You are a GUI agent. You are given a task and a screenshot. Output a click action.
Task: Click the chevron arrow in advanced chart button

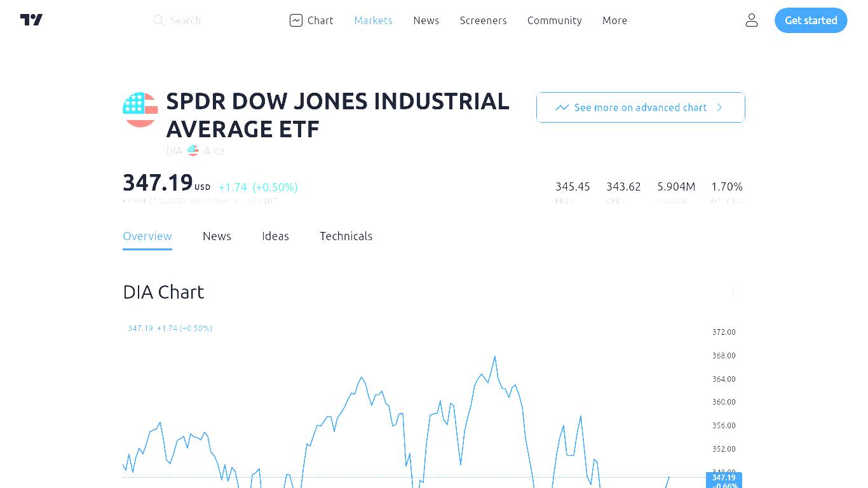(719, 107)
